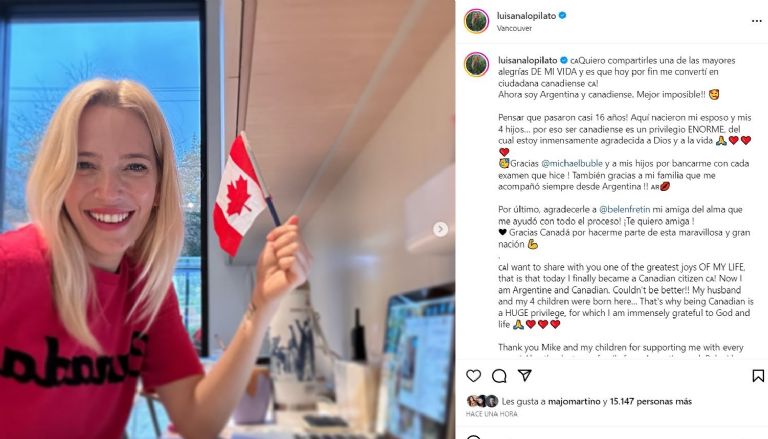View majomartino profile from likes line
This screenshot has height=439, width=768.
574,401
